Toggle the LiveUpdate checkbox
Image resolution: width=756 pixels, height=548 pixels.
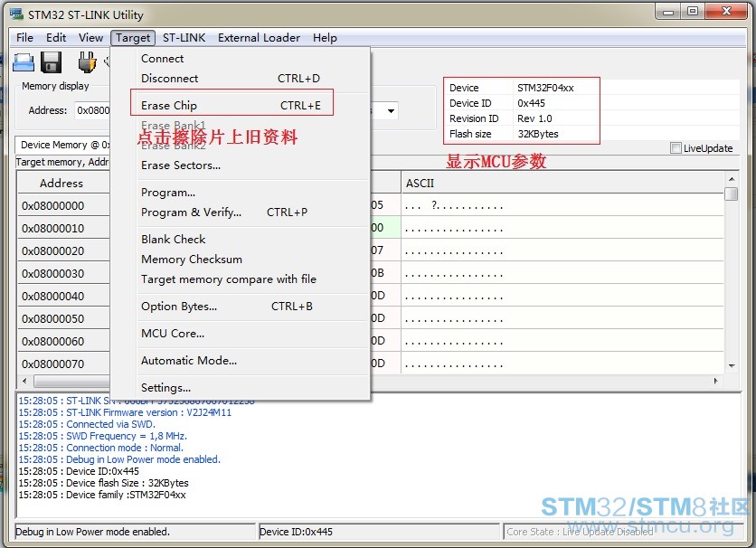click(676, 148)
